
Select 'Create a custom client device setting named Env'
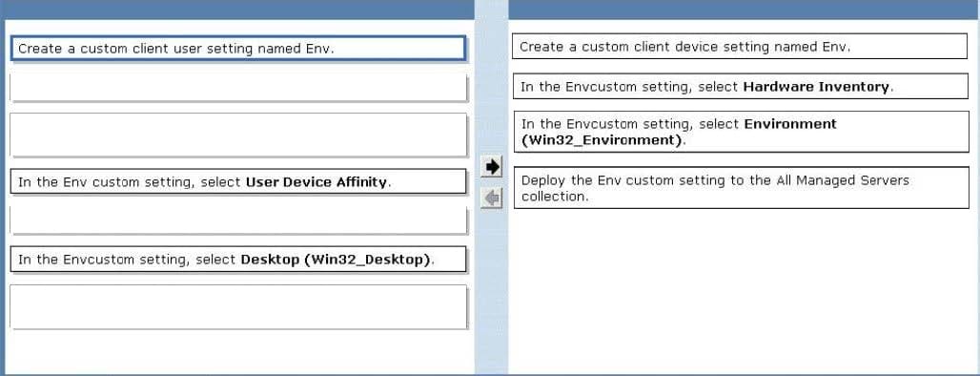tap(740, 47)
